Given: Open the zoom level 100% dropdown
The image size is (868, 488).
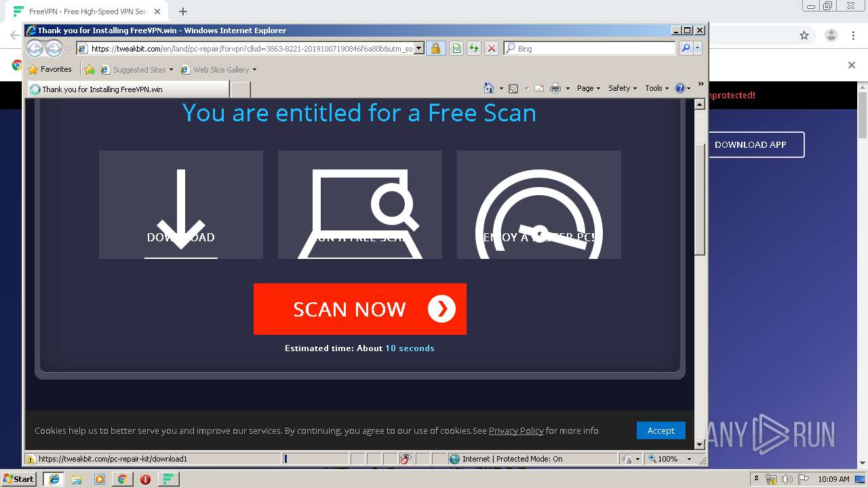Looking at the screenshot, I should point(689,459).
